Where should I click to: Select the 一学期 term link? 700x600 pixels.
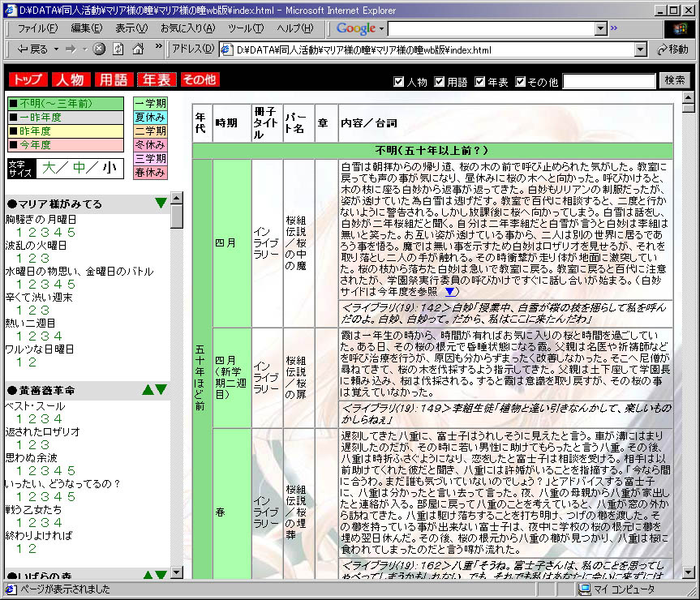point(150,104)
